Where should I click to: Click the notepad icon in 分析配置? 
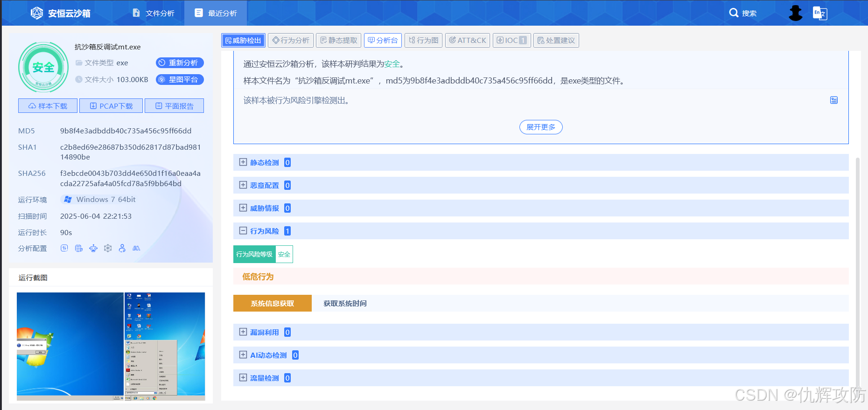pos(79,248)
